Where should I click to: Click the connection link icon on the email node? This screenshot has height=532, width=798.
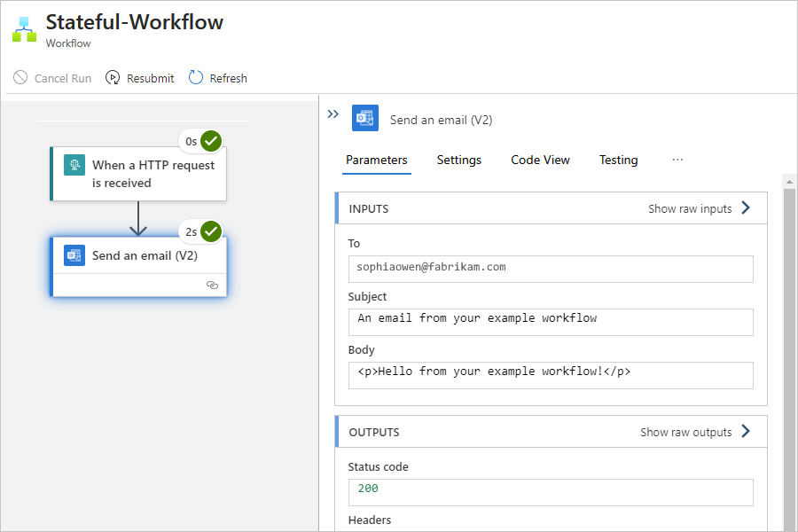click(x=212, y=285)
